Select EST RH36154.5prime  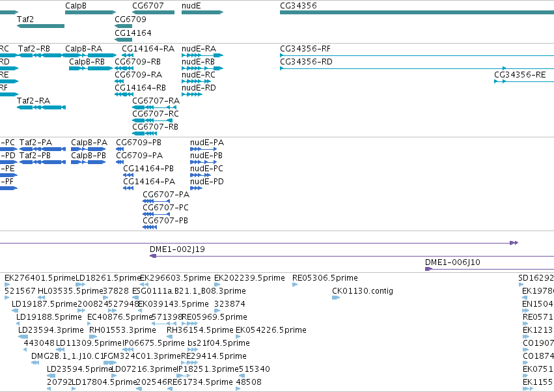(200, 330)
